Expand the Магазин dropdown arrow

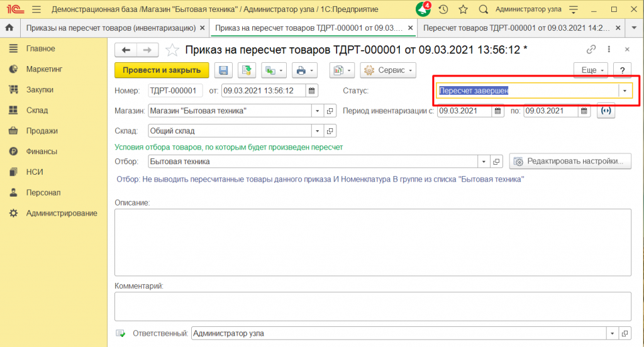coord(317,111)
